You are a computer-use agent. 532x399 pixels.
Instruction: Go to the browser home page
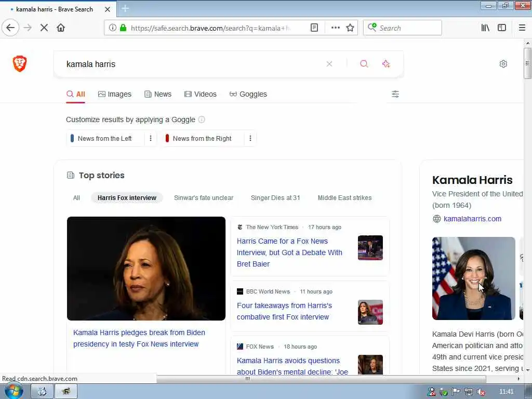point(61,28)
